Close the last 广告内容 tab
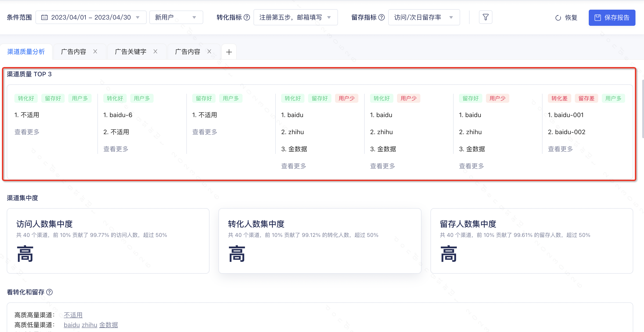Screen dimensions: 644x332 (209, 51)
